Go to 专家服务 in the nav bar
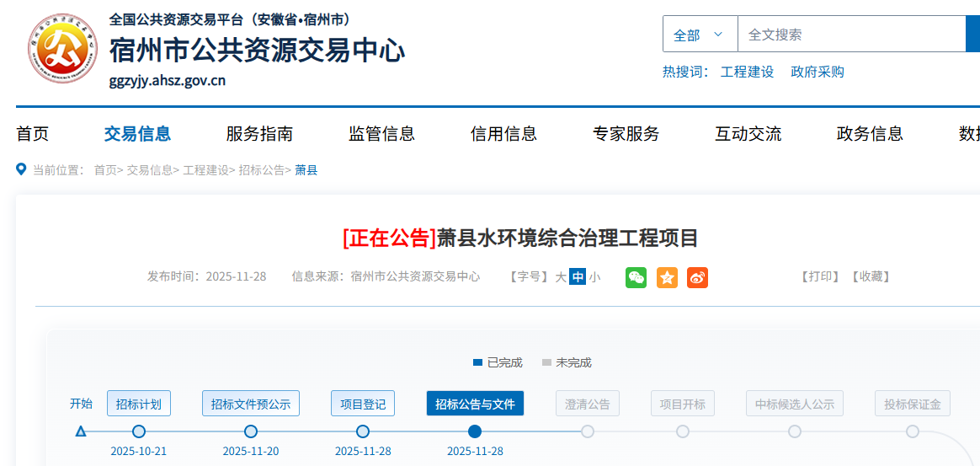The height and width of the screenshot is (466, 980). click(x=626, y=133)
